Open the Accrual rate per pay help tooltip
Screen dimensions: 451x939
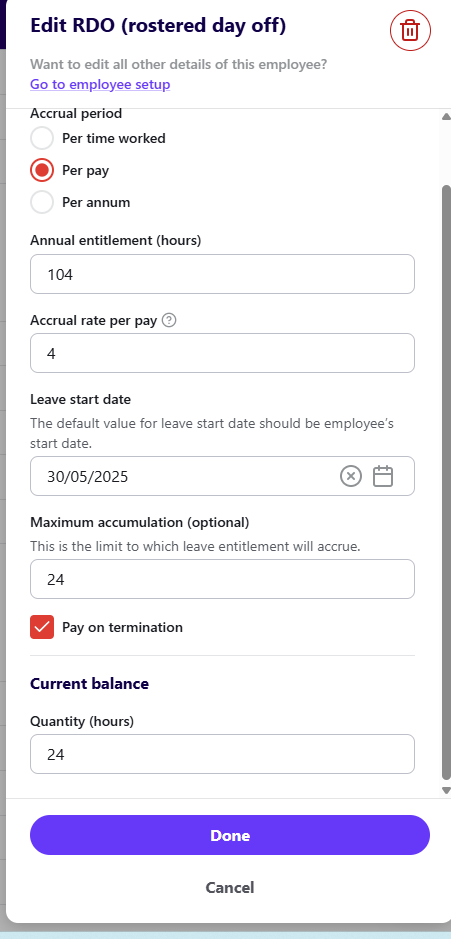pyautogui.click(x=169, y=320)
